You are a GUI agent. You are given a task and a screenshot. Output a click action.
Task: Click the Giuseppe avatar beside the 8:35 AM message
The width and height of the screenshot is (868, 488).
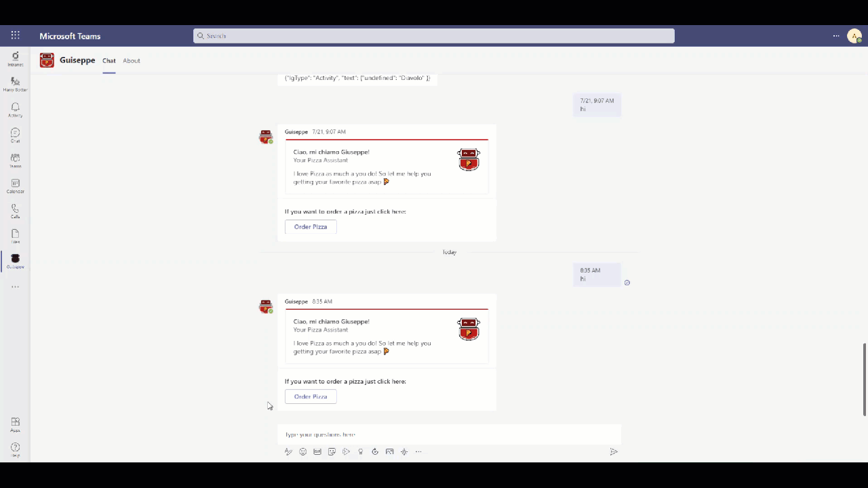coord(266,306)
